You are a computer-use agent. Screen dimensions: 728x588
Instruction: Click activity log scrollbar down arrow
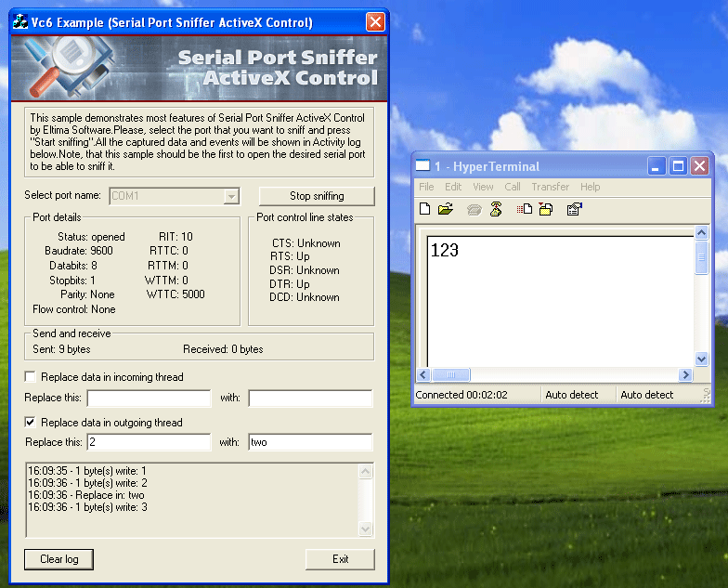(366, 529)
